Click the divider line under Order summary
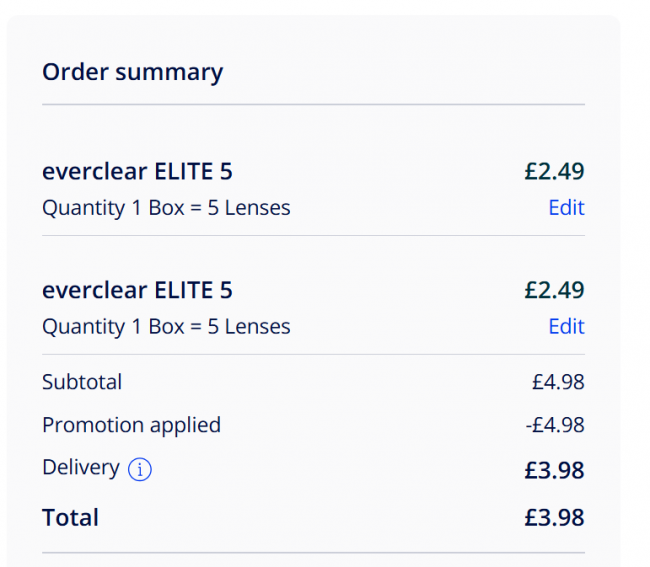 click(313, 104)
